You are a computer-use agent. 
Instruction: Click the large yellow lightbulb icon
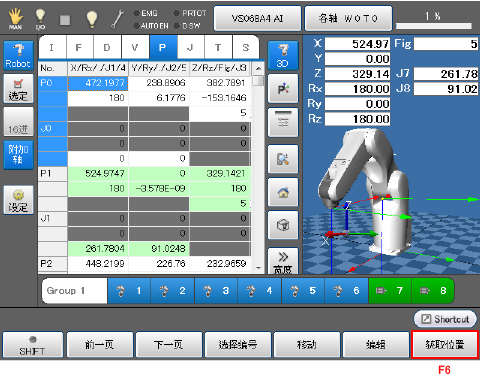point(91,19)
